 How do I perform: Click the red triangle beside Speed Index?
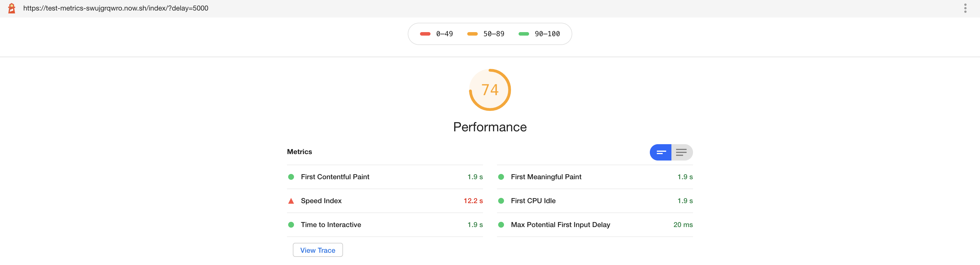click(x=291, y=201)
